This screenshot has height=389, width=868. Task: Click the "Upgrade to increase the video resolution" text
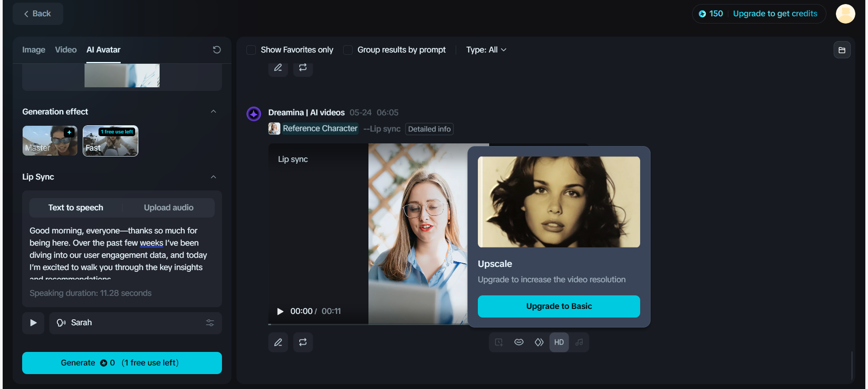pos(552,280)
